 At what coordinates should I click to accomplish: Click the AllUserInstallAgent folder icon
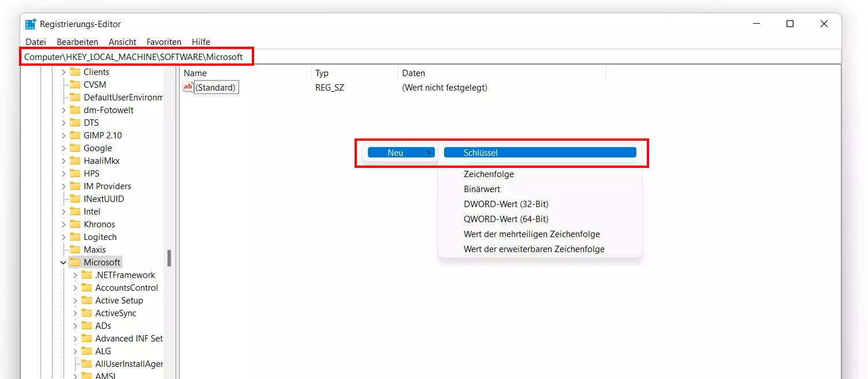pos(87,364)
